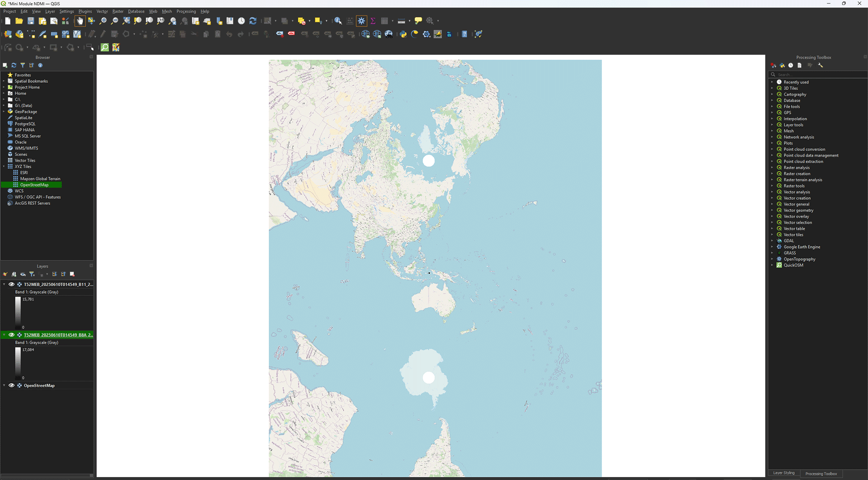This screenshot has width=868, height=480.
Task: Open the Raster menu
Action: (118, 11)
